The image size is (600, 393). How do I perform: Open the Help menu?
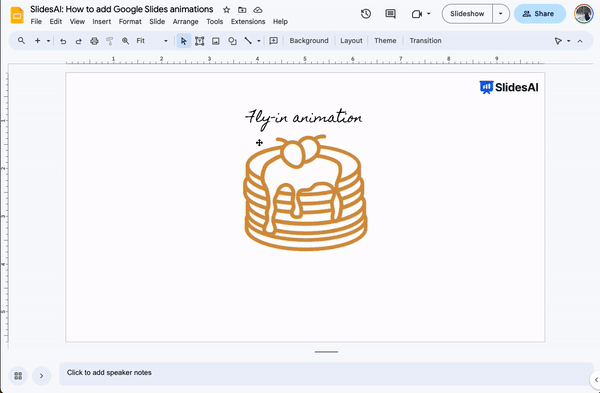[x=280, y=22]
